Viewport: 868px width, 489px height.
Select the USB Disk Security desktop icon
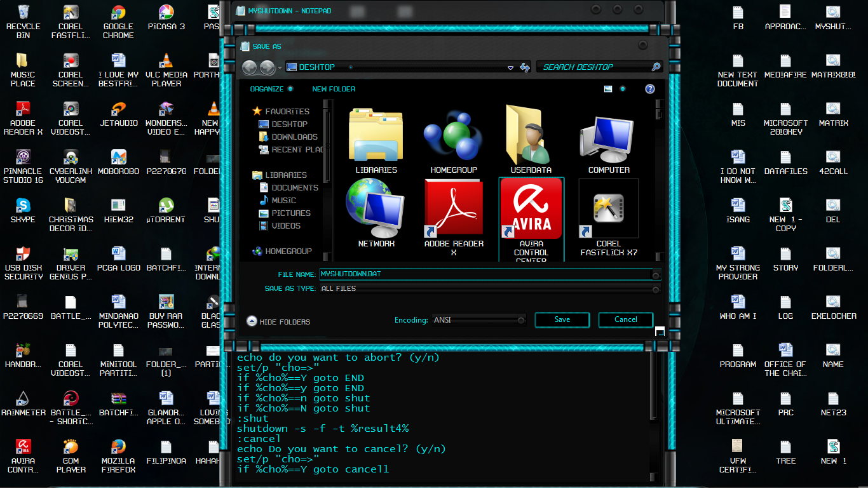(23, 263)
